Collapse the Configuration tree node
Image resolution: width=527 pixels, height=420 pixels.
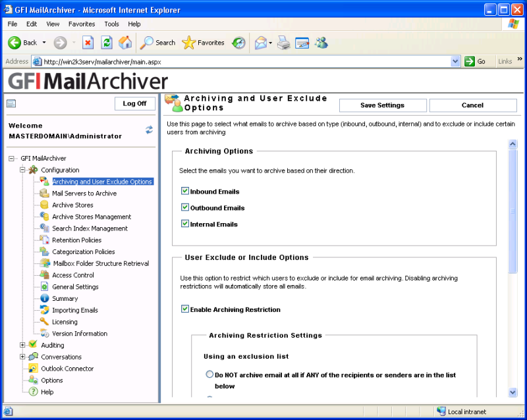pos(22,170)
